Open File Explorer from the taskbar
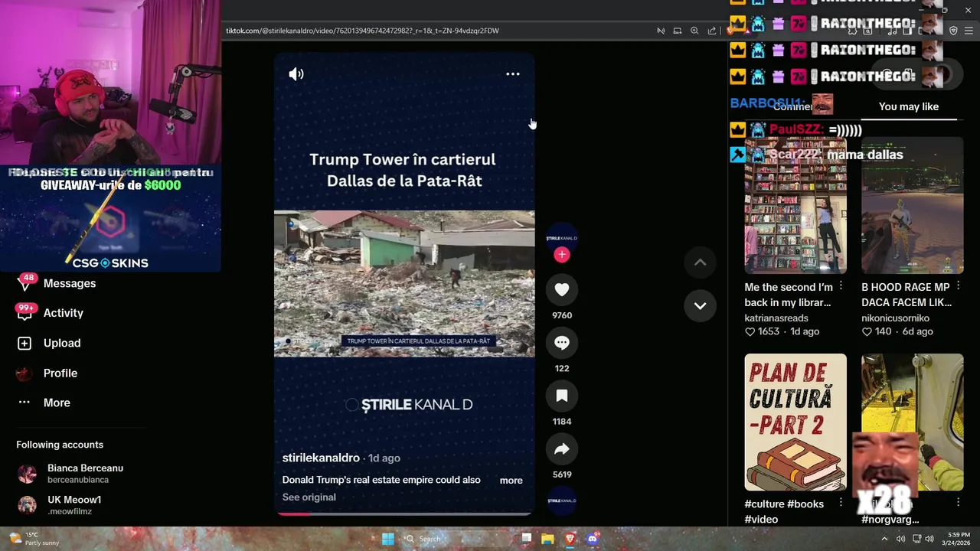This screenshot has height=551, width=980. coord(547,539)
